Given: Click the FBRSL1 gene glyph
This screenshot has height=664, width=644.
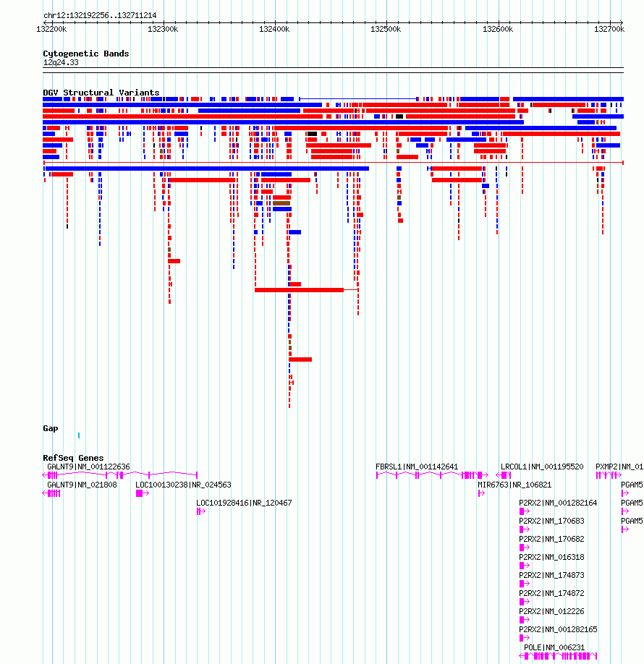Looking at the screenshot, I should (432, 475).
